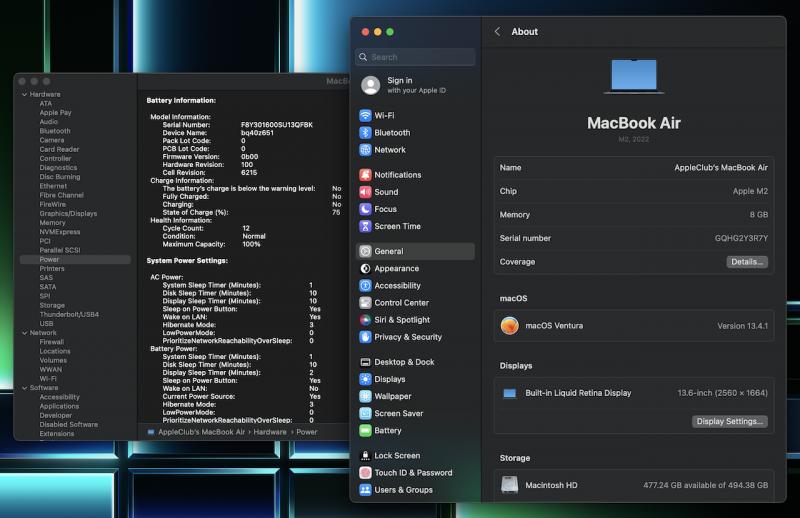Select Bluetooth in System Information sidebar
This screenshot has height=518, width=800.
point(55,131)
